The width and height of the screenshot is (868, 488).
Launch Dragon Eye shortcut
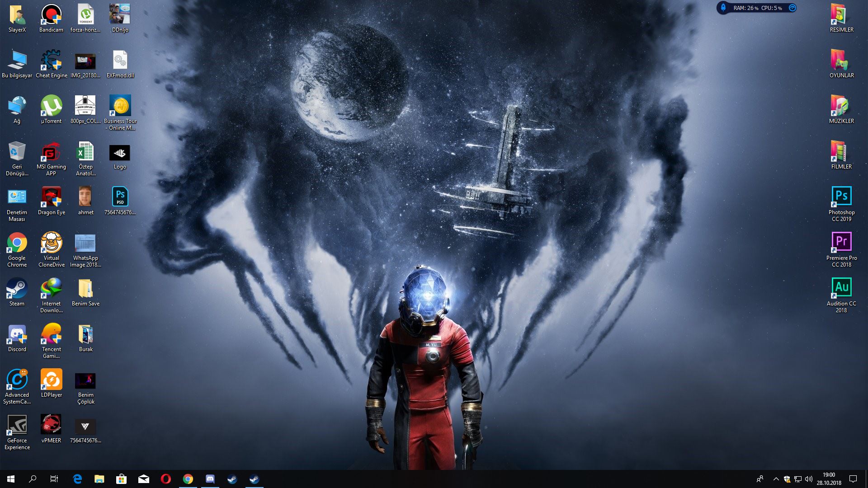click(x=52, y=201)
